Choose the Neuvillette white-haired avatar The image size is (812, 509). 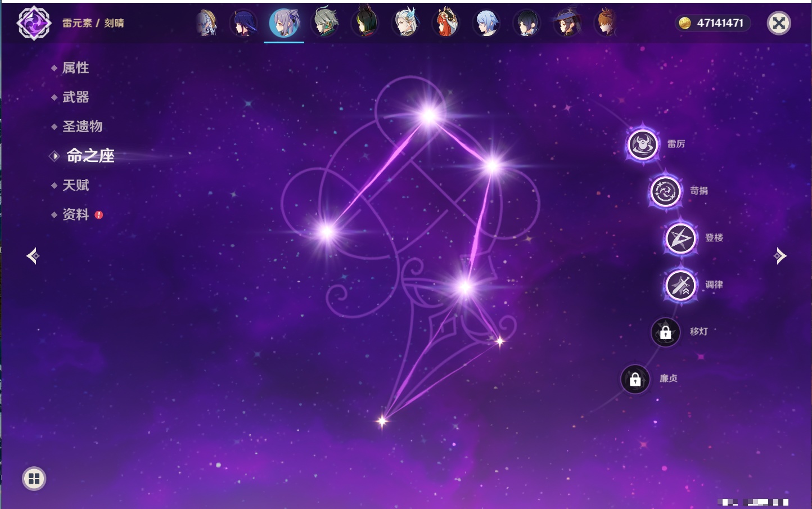coord(405,23)
